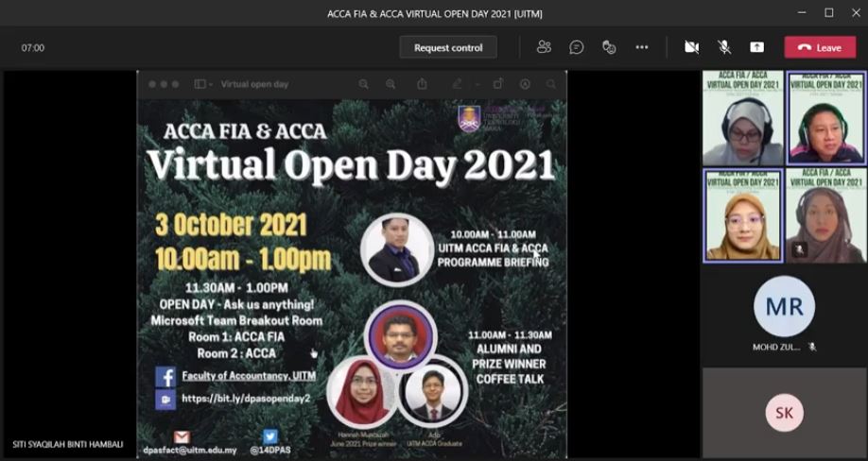
Task: Click the share content tray icon
Action: click(x=756, y=47)
